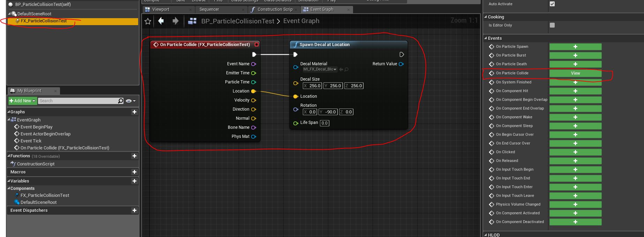Add a new macro with the plus icon
Image resolution: width=644 pixels, height=237 pixels.
(x=134, y=172)
